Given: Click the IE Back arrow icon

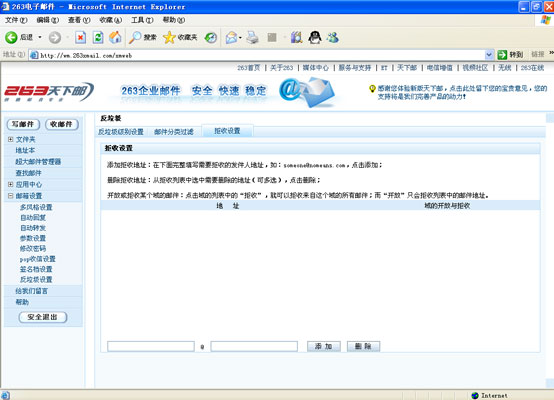Looking at the screenshot, I should pos(11,37).
